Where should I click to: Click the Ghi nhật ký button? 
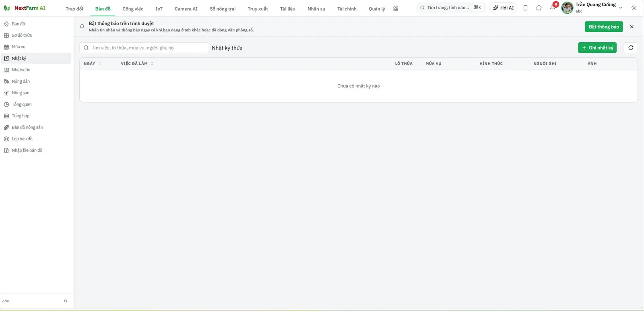point(597,48)
